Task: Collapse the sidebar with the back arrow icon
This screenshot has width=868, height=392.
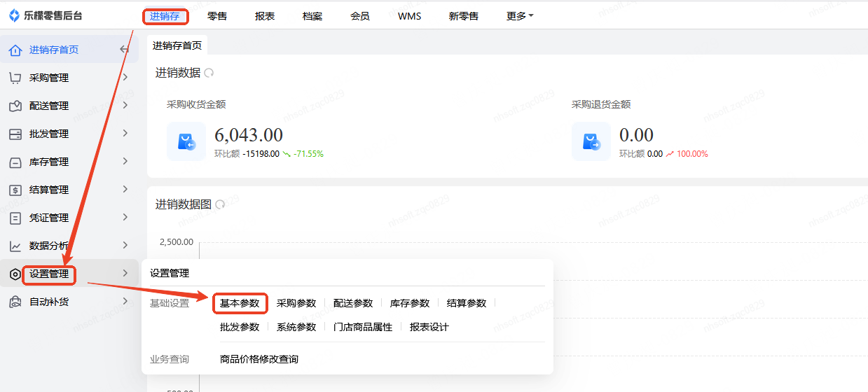Action: (125, 50)
